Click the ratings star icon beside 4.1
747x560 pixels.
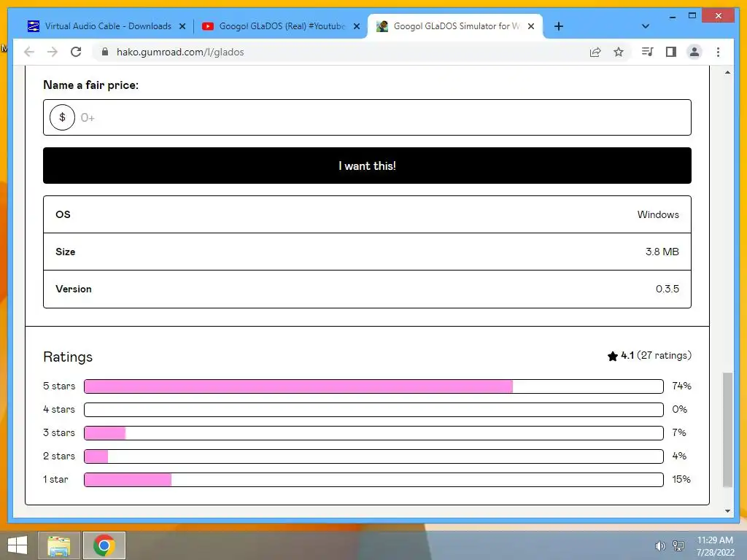pos(613,356)
